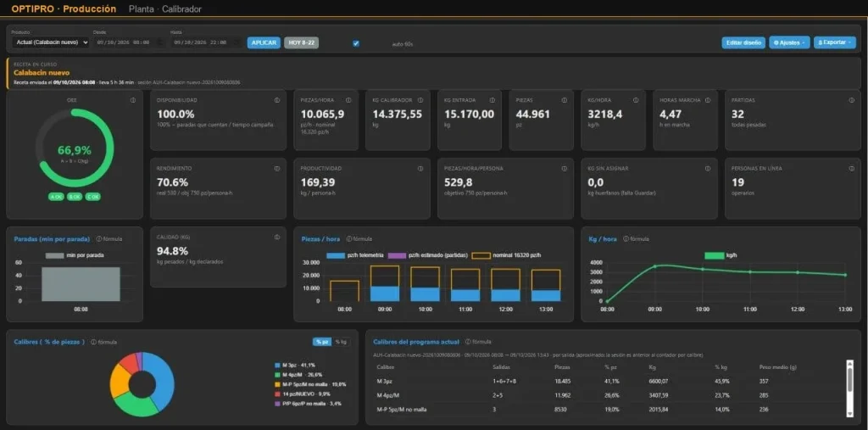Viewport: 868px width, 430px height.
Task: Toggle 'pz/h telemetría' legend series
Action: (353, 255)
